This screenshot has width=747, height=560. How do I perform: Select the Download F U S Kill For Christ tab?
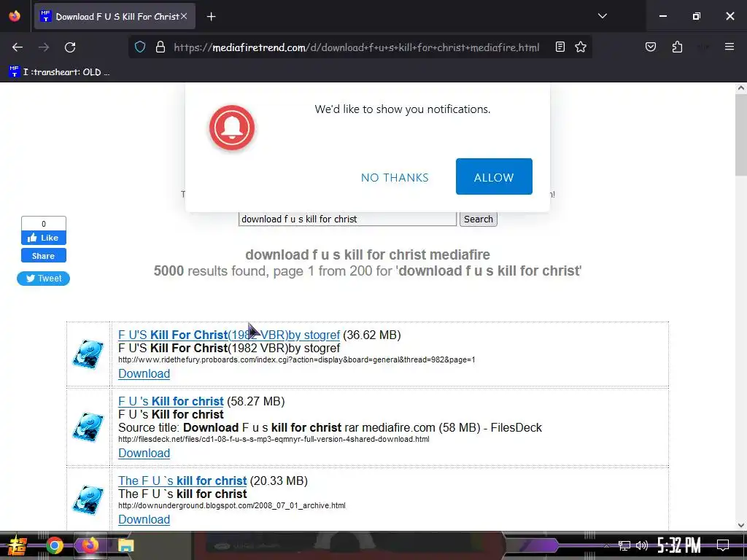(x=115, y=17)
